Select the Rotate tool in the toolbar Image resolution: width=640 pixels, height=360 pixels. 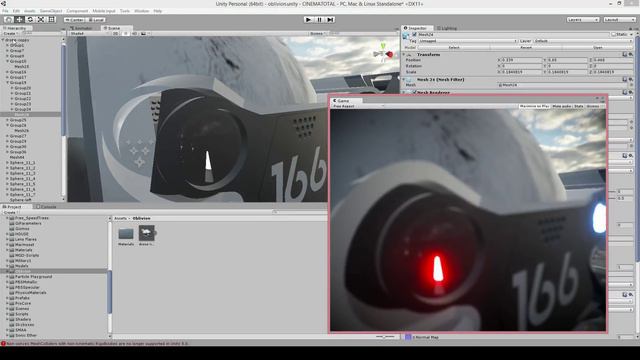click(x=30, y=20)
